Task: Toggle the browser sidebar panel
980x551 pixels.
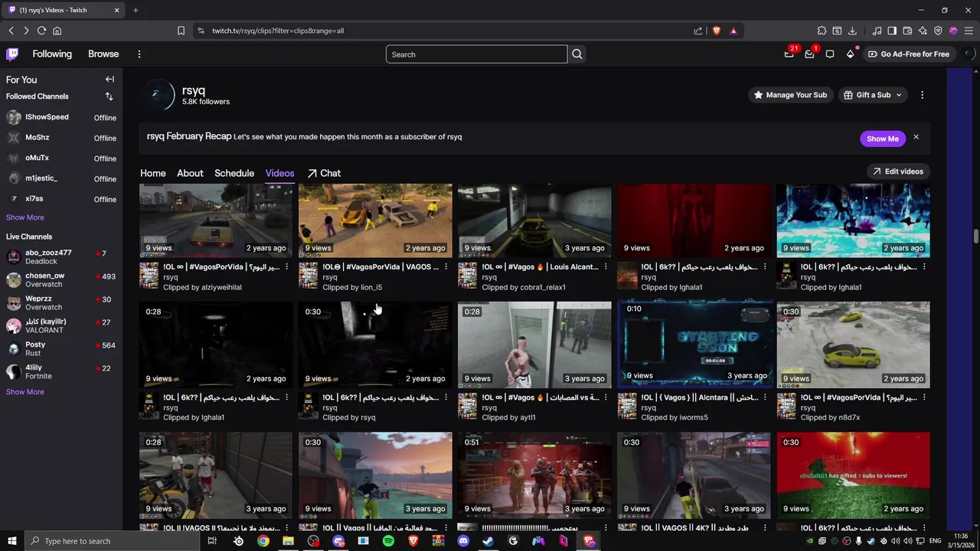Action: tap(892, 31)
